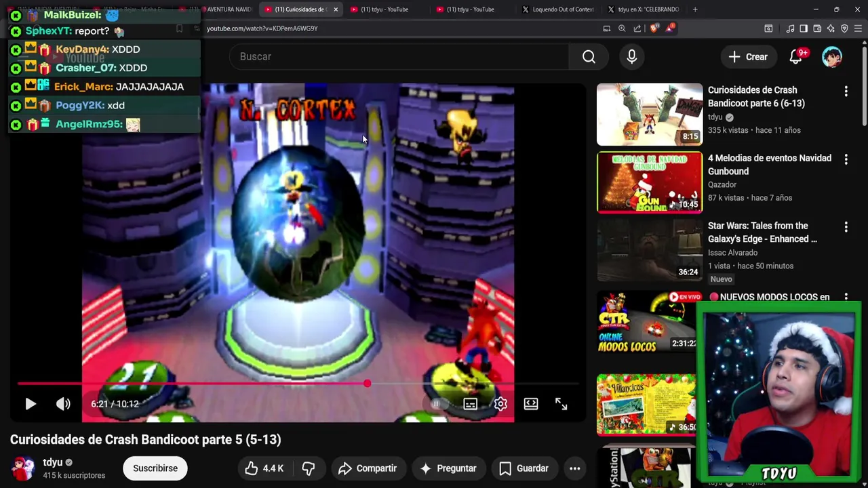Click the Preguntar button
The image size is (868, 488).
448,468
